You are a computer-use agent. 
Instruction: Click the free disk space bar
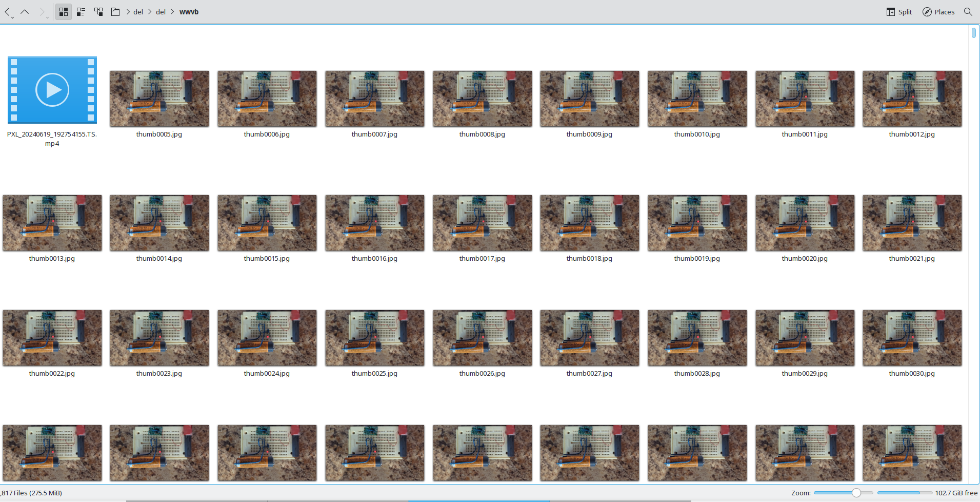[x=905, y=493]
